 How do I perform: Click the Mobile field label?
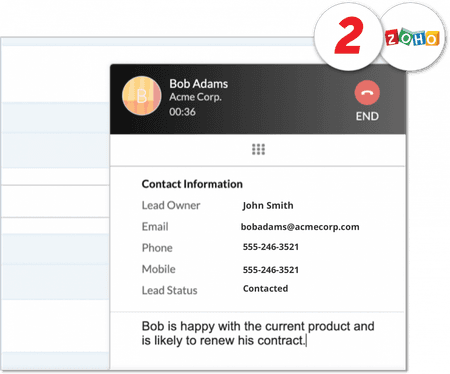(159, 269)
